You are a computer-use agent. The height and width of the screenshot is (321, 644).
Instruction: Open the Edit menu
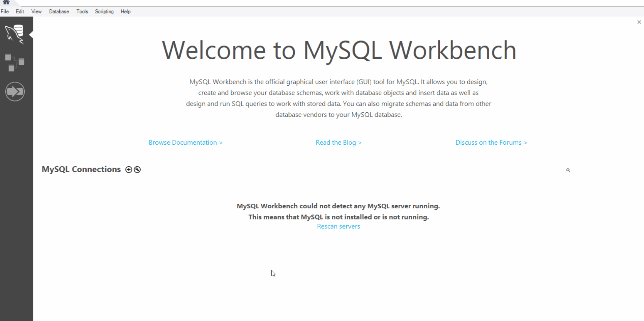[x=20, y=11]
